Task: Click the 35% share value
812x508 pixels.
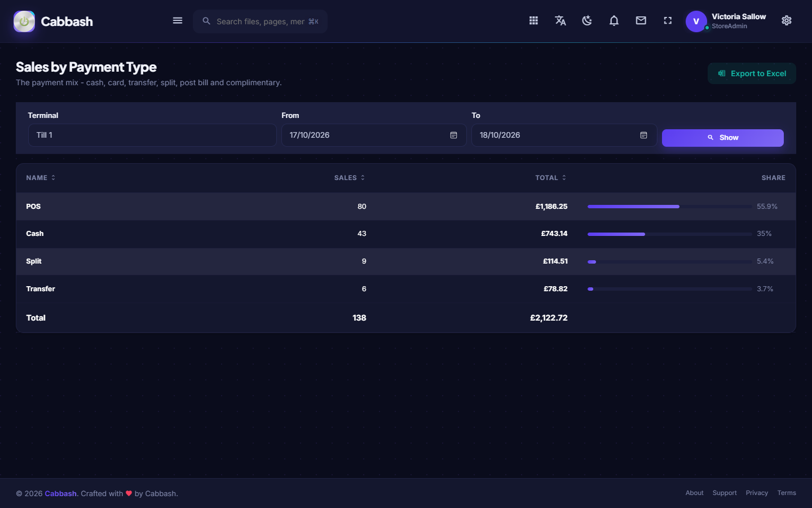Action: pos(764,234)
